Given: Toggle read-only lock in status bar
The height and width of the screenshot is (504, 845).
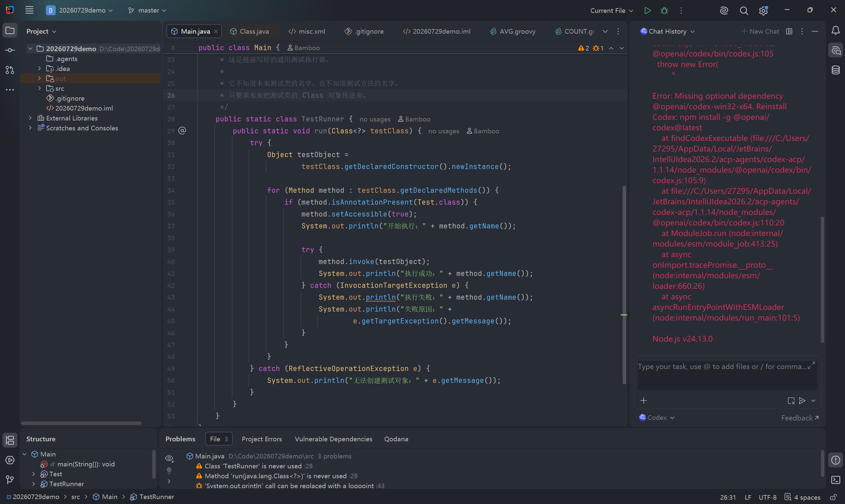Looking at the screenshot, I should tap(833, 497).
